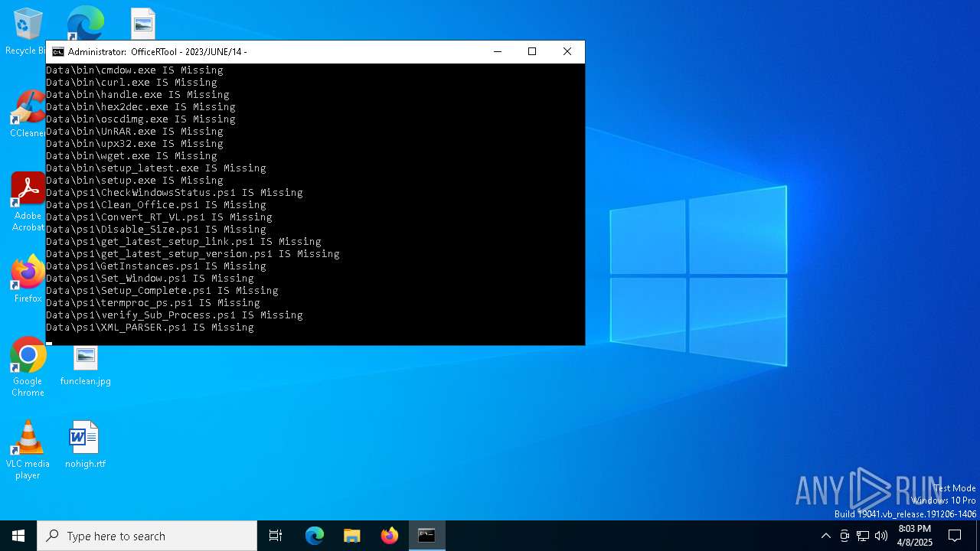
Task: Click the CheckWindowsStatus.ps1 IS Missing line
Action: pyautogui.click(x=175, y=193)
